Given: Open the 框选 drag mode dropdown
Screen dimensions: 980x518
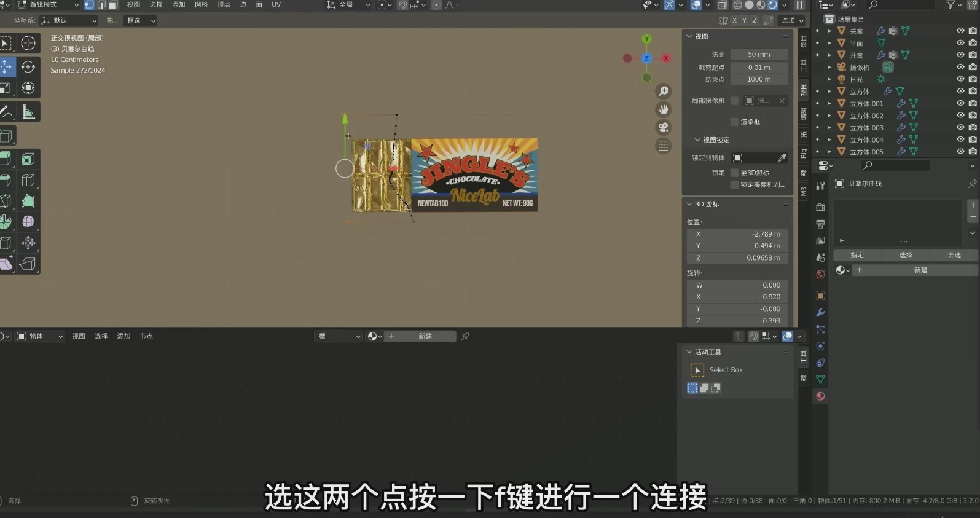Looking at the screenshot, I should point(140,20).
